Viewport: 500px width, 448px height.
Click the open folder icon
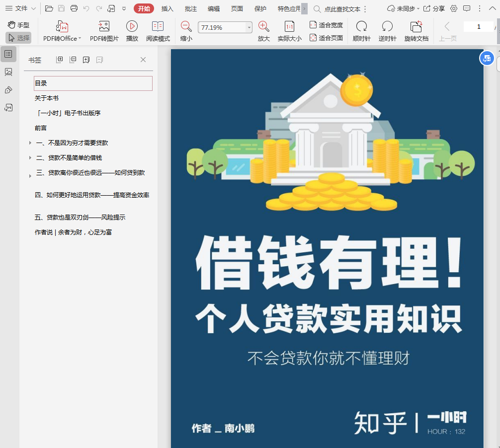49,8
